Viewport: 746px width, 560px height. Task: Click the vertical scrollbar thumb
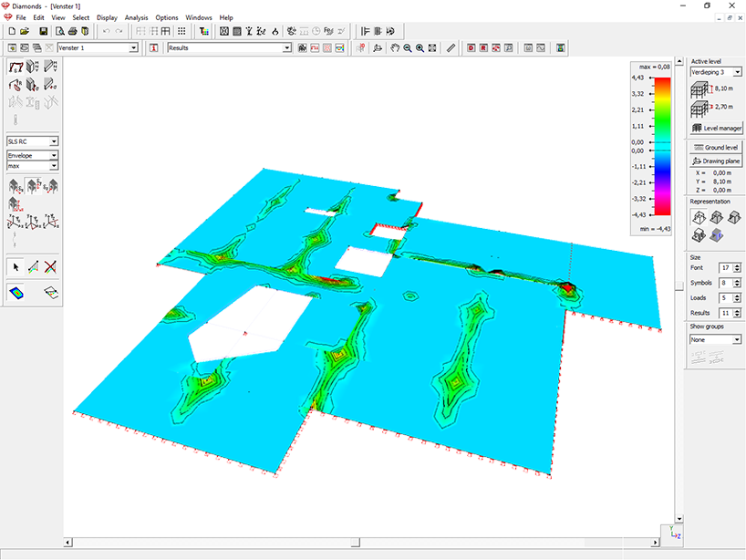tap(679, 285)
